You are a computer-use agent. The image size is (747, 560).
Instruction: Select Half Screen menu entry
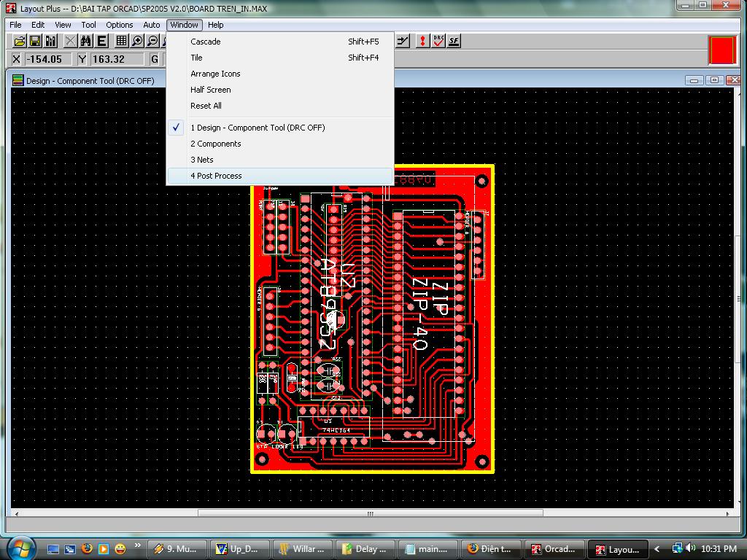pos(280,90)
